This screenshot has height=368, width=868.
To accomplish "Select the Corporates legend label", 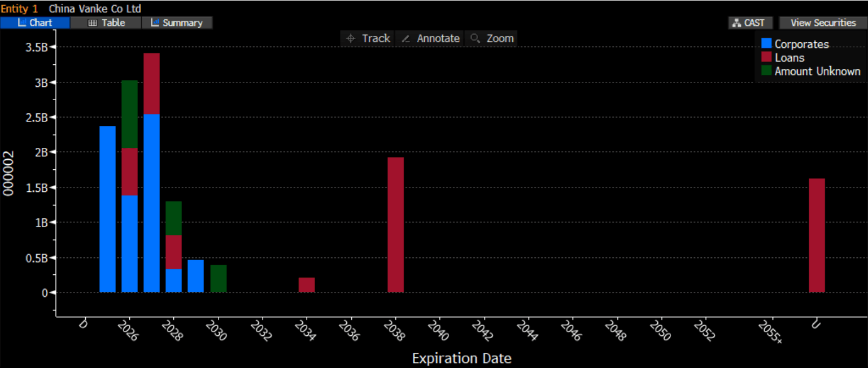I will coord(801,44).
